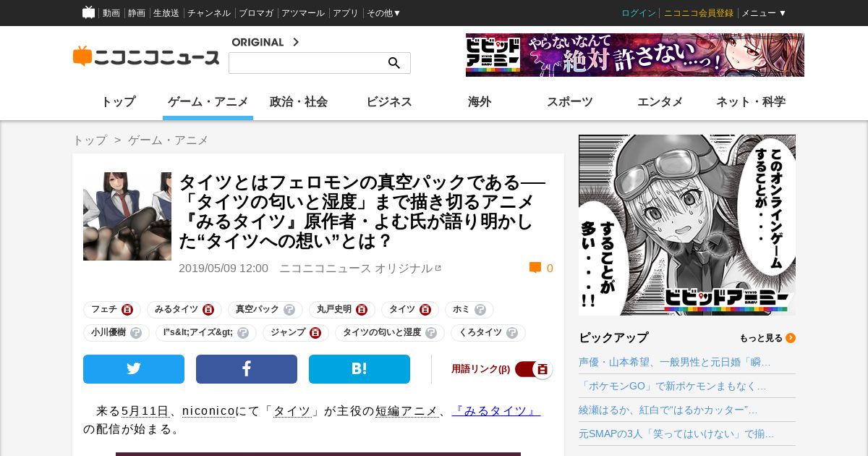The height and width of the screenshot is (456, 868).
Task: Go to the ビジネス tab
Action: coord(389,102)
